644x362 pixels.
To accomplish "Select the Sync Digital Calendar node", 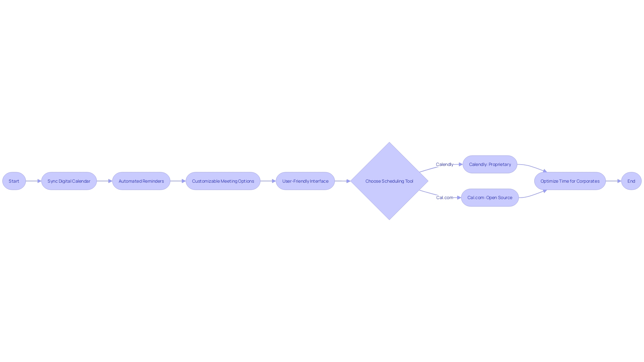I will click(x=68, y=181).
